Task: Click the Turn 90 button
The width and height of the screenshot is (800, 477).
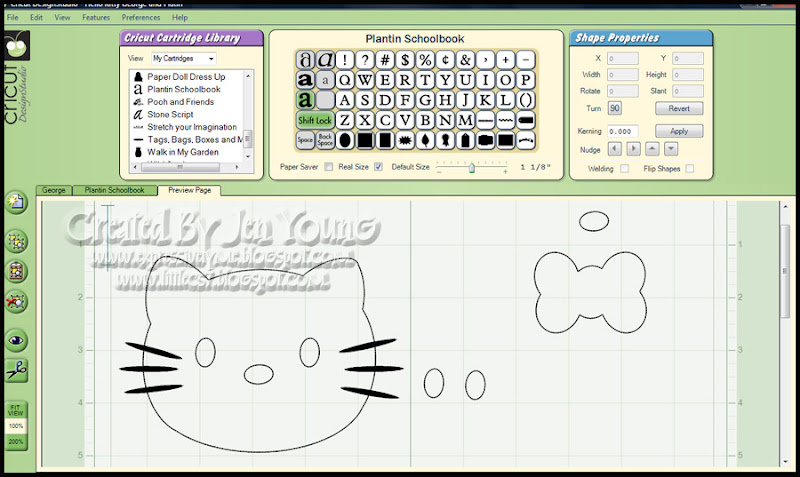Action: pyautogui.click(x=615, y=108)
